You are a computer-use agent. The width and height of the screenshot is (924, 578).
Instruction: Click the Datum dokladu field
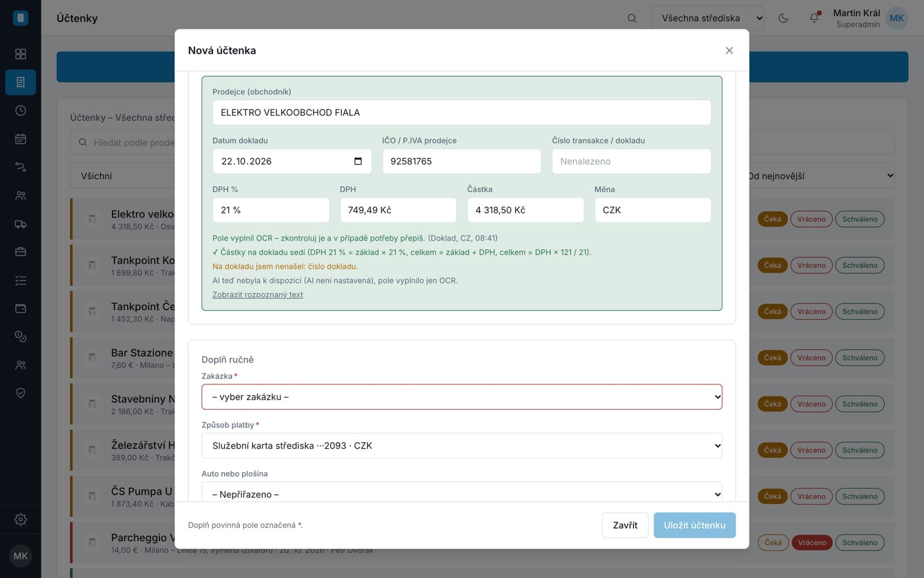coord(292,161)
